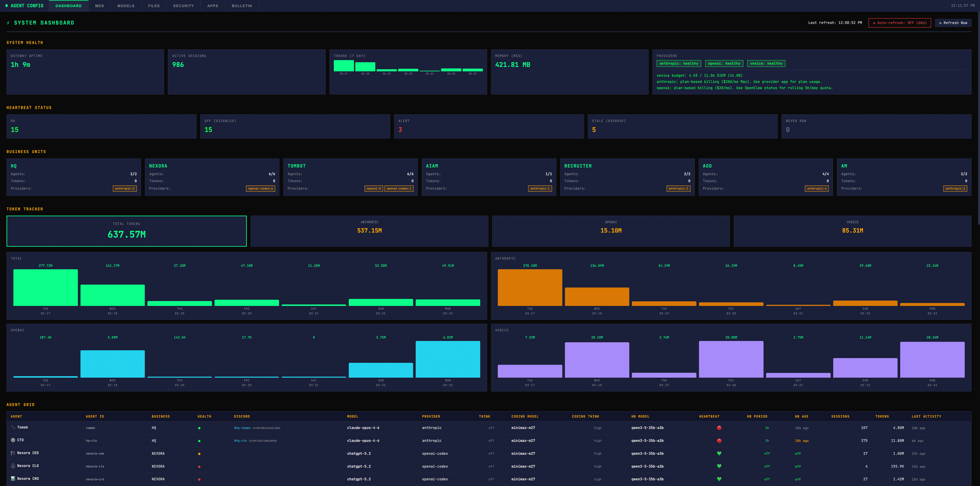Image resolution: width=980 pixels, height=486 pixels.
Task: Open the #hq-cto Discord channel link
Action: click(x=240, y=441)
